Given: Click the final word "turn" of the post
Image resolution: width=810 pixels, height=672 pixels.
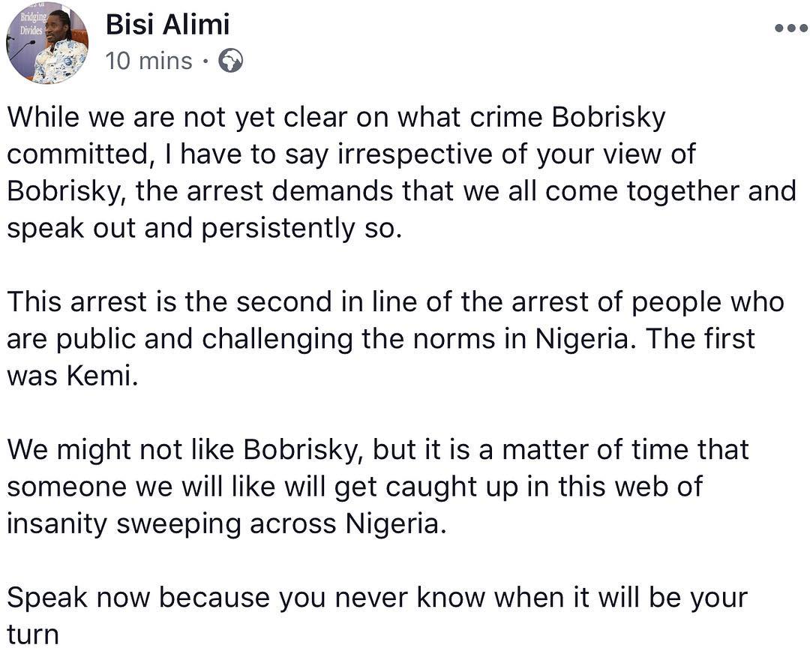Looking at the screenshot, I should [32, 634].
